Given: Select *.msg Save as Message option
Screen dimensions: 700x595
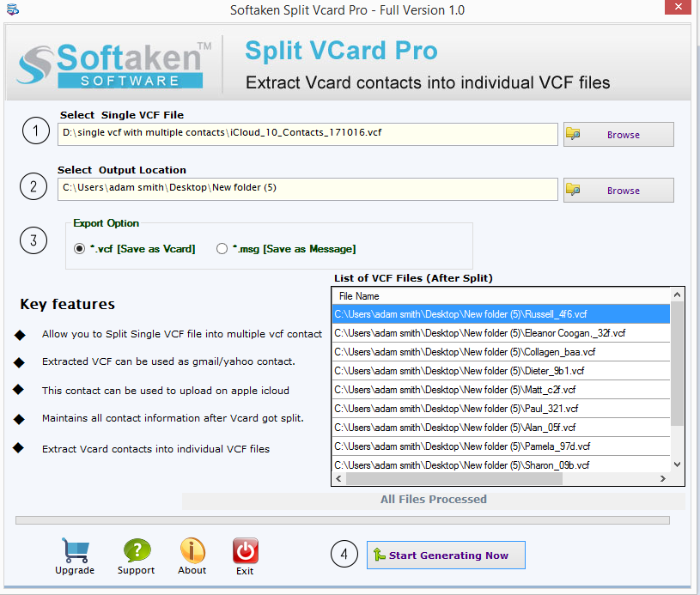Looking at the screenshot, I should pos(222,249).
